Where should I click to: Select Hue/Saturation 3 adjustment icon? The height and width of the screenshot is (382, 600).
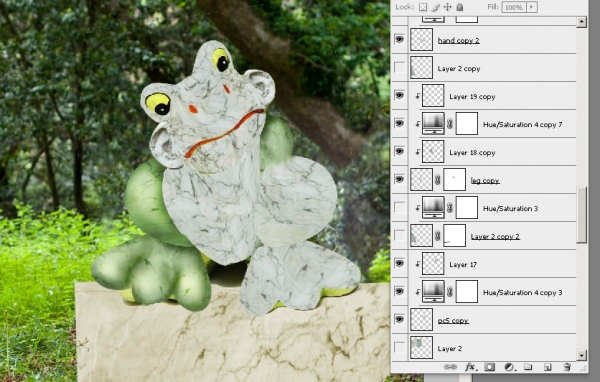tap(433, 207)
